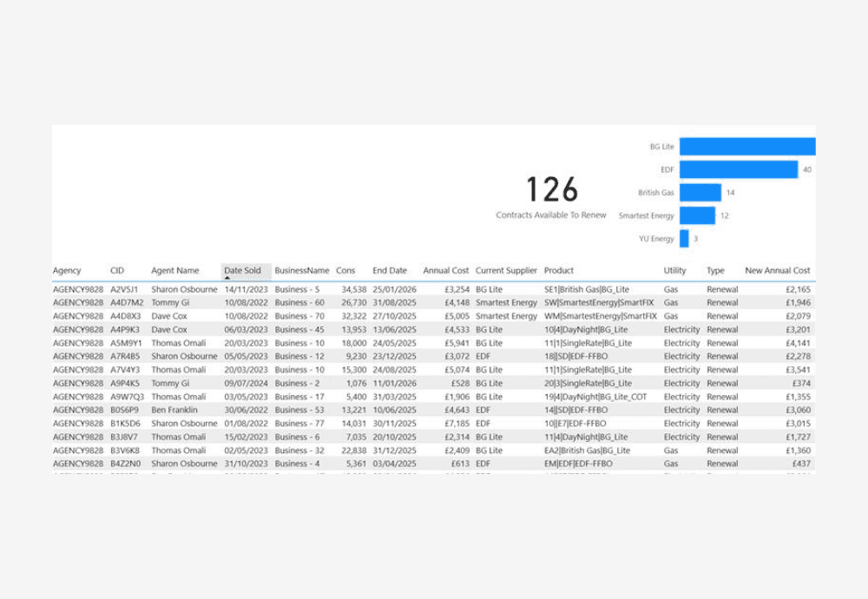Image resolution: width=868 pixels, height=599 pixels.
Task: Select the consumption value 34,538
Action: (x=354, y=290)
